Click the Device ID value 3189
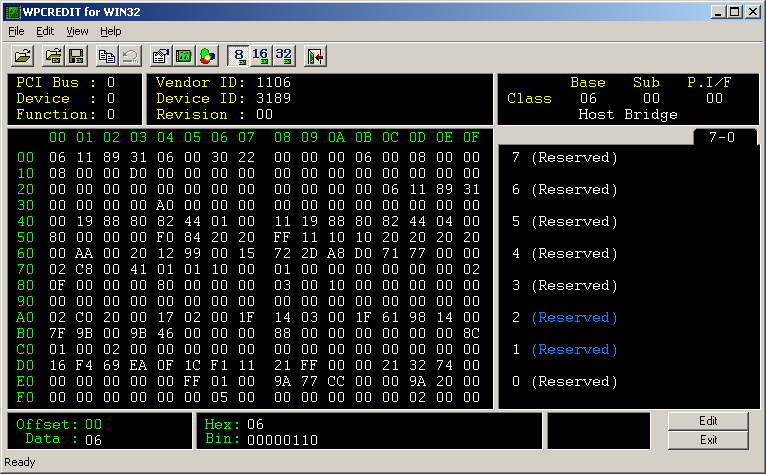The width and height of the screenshot is (766, 474). (x=274, y=98)
